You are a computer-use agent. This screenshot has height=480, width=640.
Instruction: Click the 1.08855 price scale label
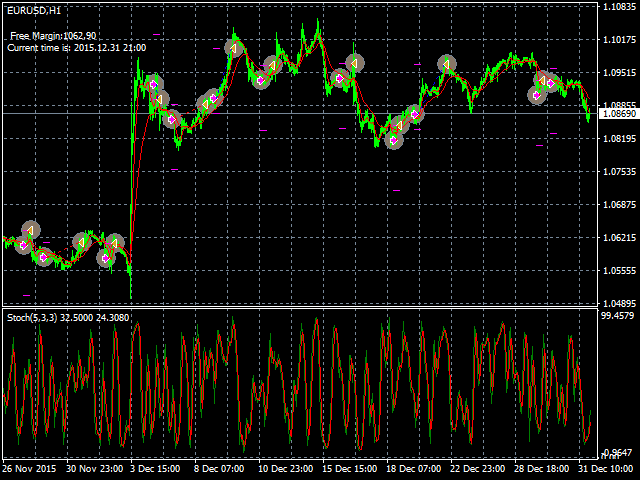[619, 105]
